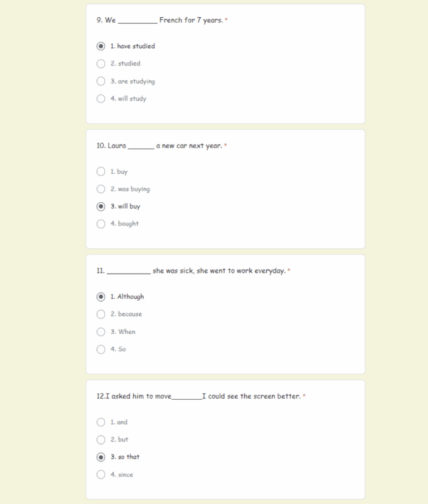This screenshot has width=428, height=504.
Task: Choose "and" for question 12
Action: coord(101,422)
